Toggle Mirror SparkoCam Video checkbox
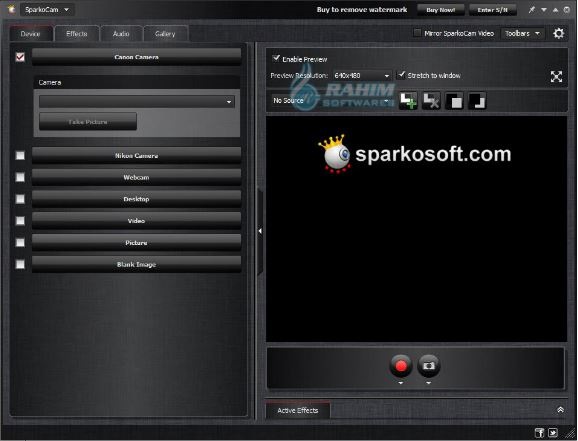The image size is (578, 441). click(417, 33)
